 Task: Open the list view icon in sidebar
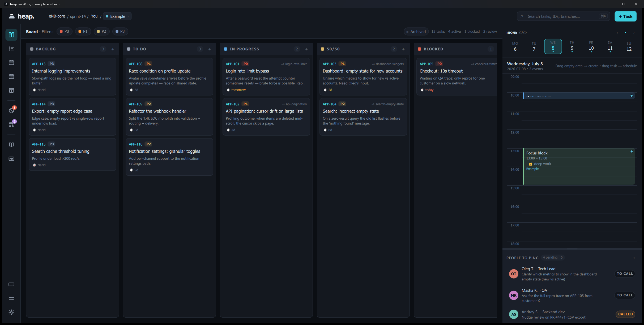pyautogui.click(x=11, y=49)
